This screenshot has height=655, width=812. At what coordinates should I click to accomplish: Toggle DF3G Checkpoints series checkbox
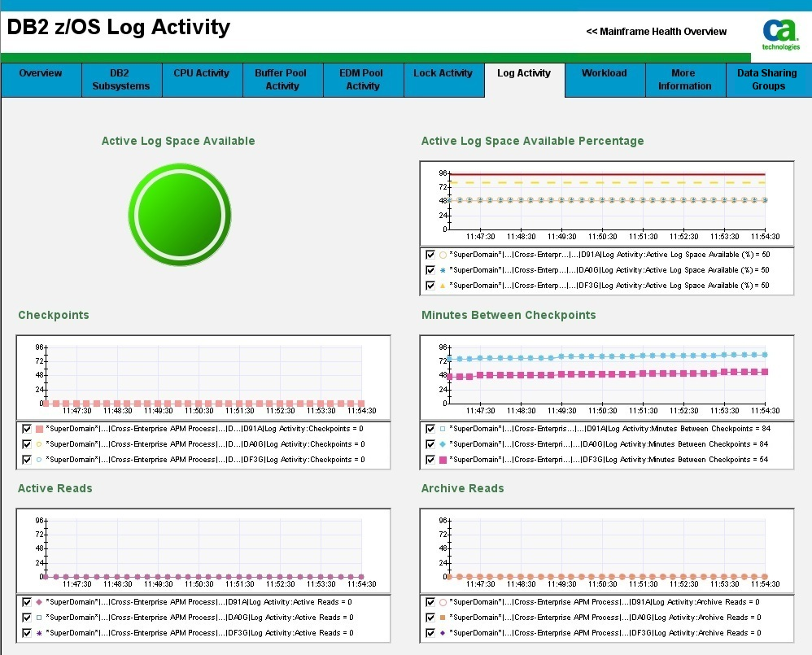click(27, 460)
